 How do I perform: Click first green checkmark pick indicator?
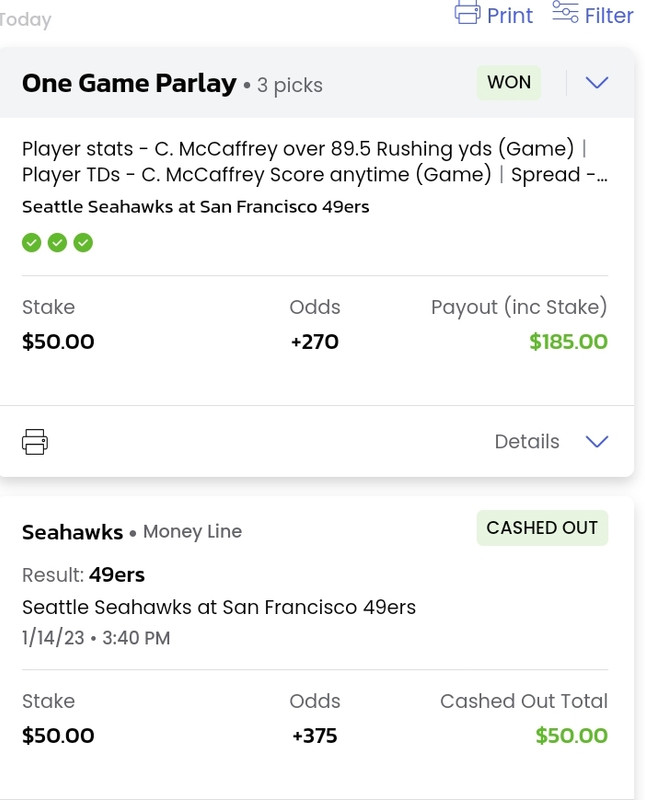point(32,243)
